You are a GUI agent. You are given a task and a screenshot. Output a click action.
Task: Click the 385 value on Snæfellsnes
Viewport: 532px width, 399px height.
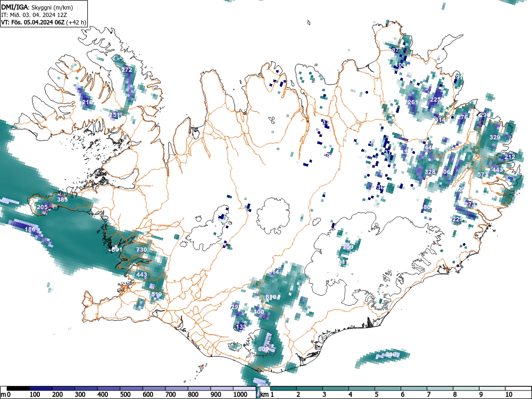tap(62, 199)
